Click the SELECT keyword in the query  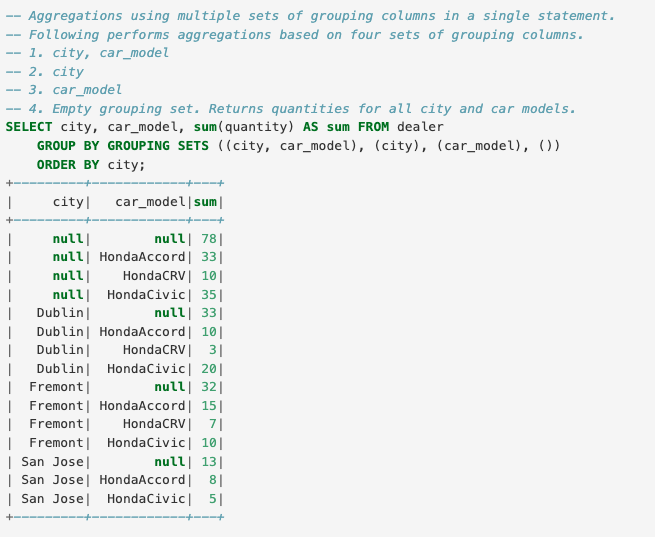(29, 127)
